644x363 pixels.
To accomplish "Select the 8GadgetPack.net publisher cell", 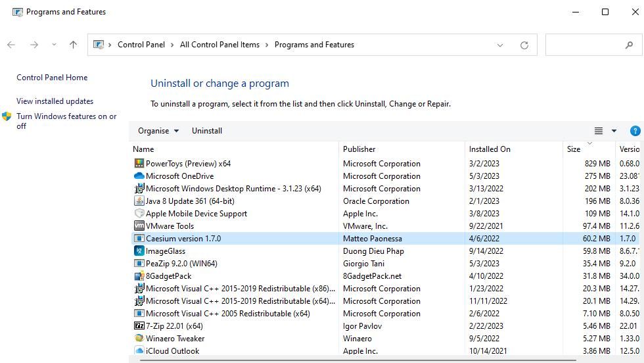I will tap(372, 276).
